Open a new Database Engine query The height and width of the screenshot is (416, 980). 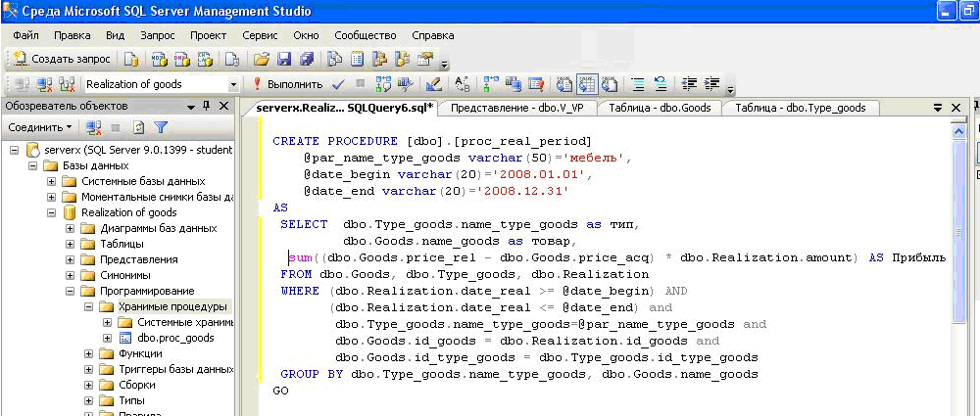(x=130, y=60)
